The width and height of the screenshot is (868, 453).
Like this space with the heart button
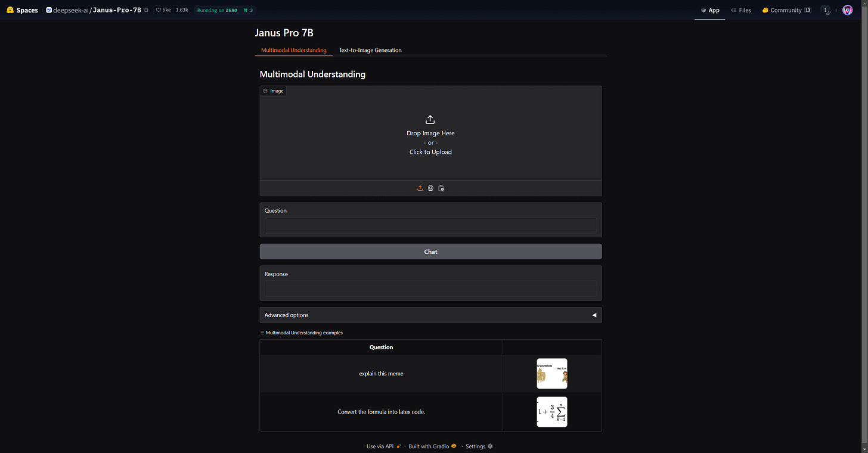(163, 10)
